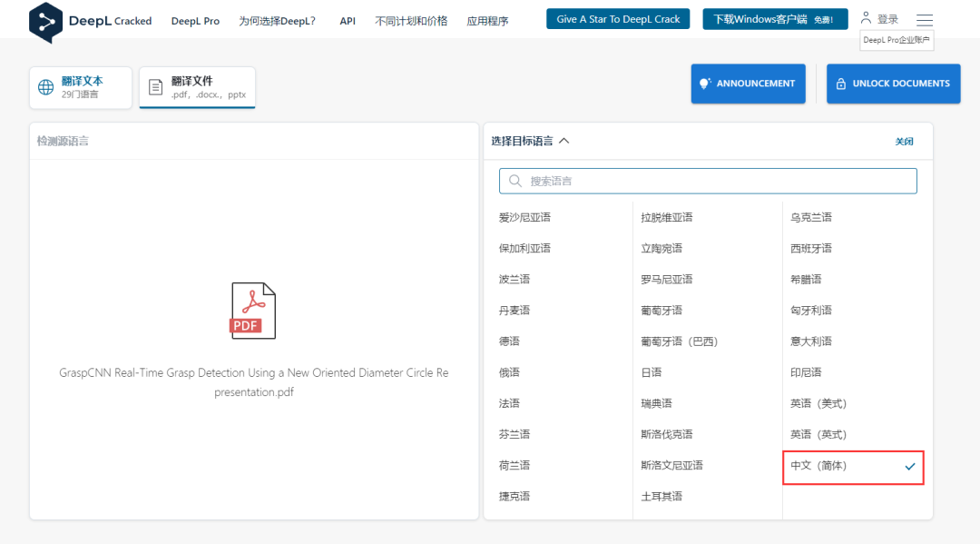This screenshot has height=544, width=980.
Task: Open DeepL Pro menu item
Action: point(195,21)
